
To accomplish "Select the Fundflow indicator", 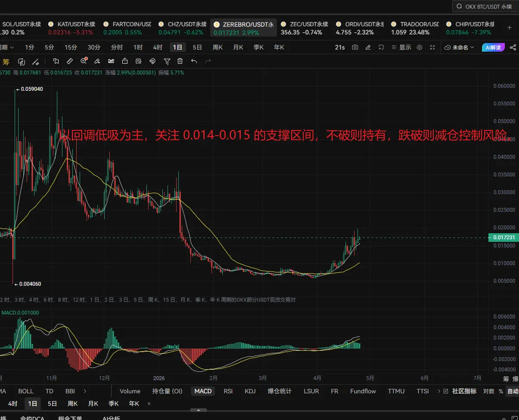I will (363, 391).
